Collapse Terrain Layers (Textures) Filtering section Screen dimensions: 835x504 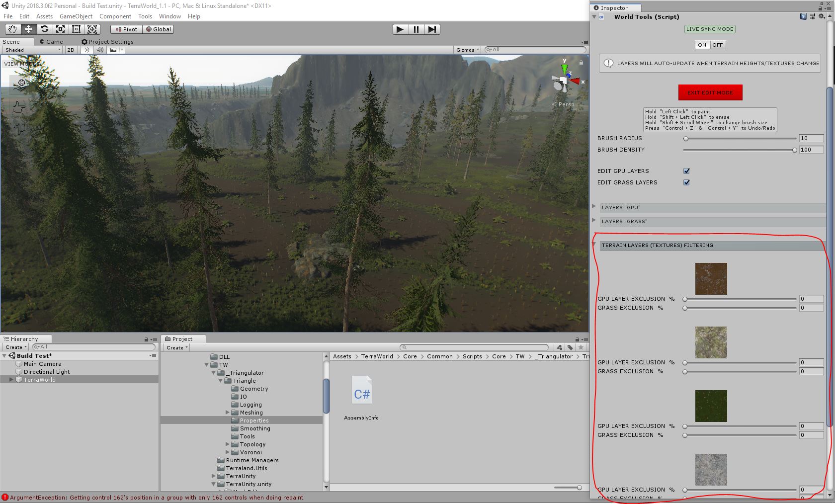coord(594,245)
